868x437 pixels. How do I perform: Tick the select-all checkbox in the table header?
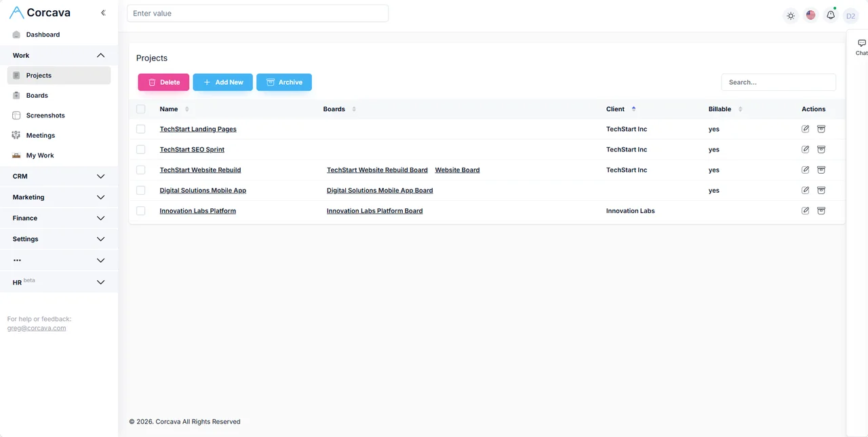pyautogui.click(x=140, y=109)
